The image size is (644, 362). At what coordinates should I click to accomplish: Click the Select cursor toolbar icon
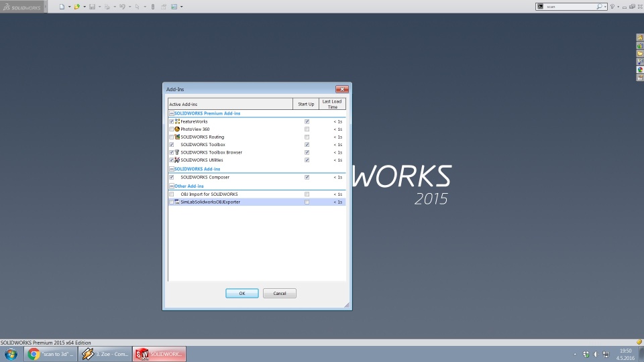(137, 7)
